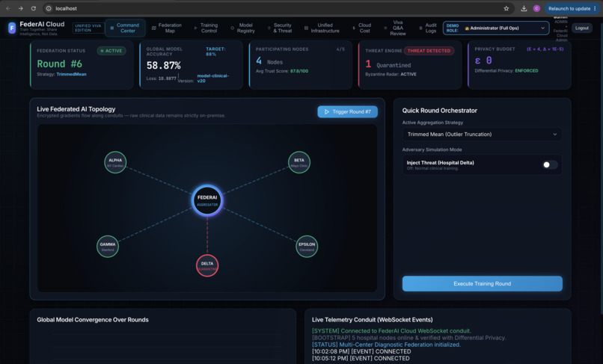Open the Command Center tab

click(x=125, y=28)
